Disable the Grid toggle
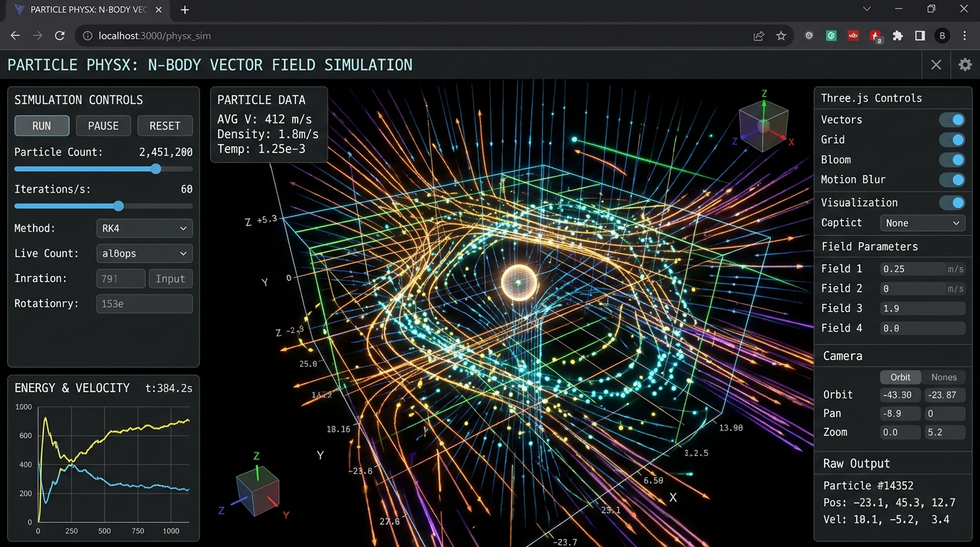Screen dimensions: 980x547 (x=952, y=140)
